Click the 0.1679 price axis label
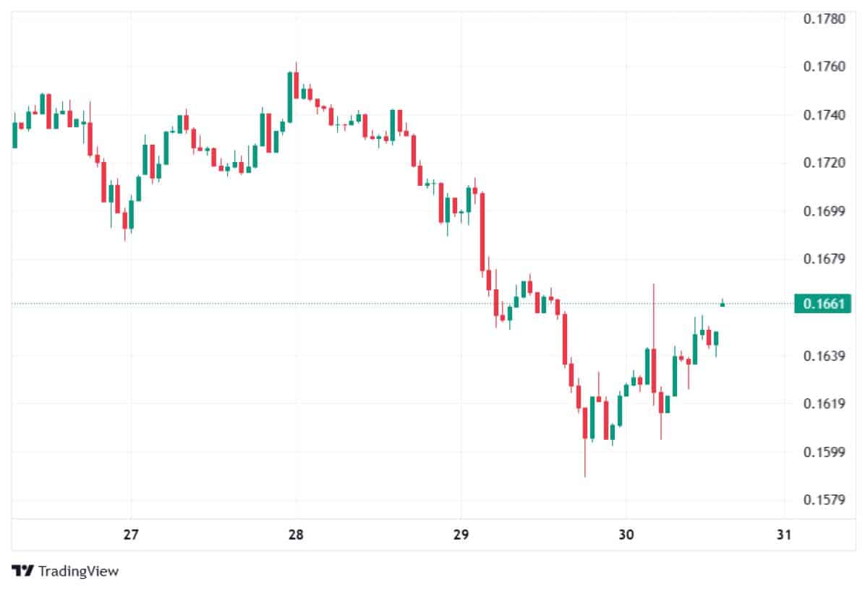 [824, 259]
